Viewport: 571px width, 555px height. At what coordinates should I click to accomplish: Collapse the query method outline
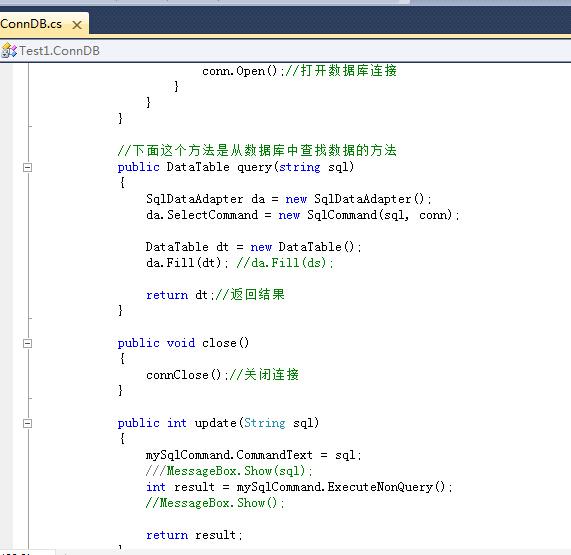click(27, 168)
